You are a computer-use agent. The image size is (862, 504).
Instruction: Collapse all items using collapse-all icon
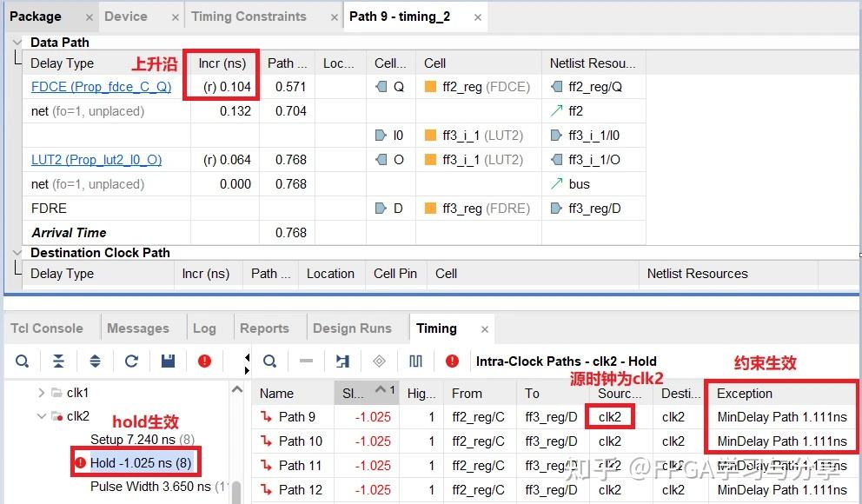(58, 361)
